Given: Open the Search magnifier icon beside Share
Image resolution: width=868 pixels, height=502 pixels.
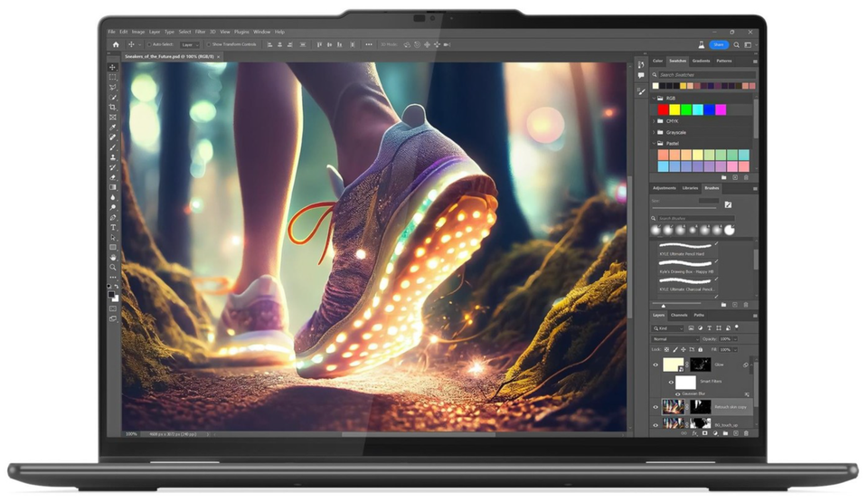Looking at the screenshot, I should tap(737, 44).
